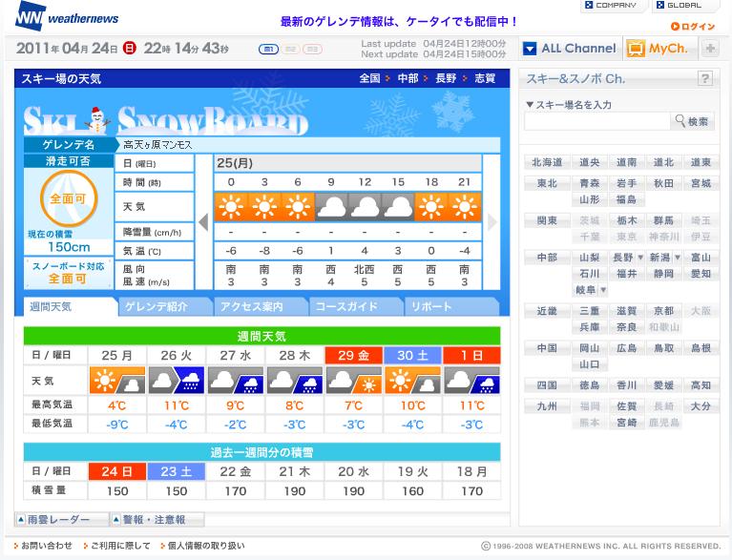Select the リポート tab
732x560 pixels.
tap(450, 306)
